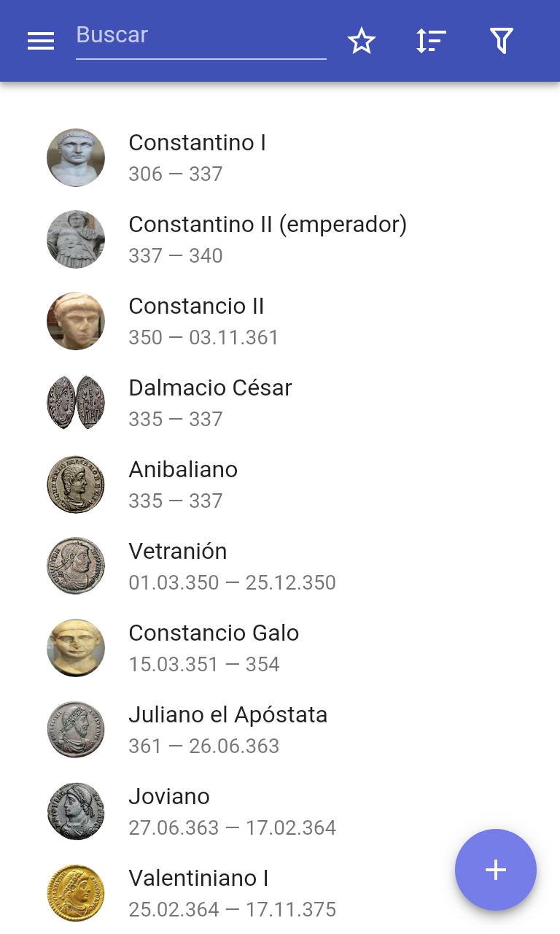Select the Anibaliano emperor entry
This screenshot has height=934, width=560.
pos(183,483)
